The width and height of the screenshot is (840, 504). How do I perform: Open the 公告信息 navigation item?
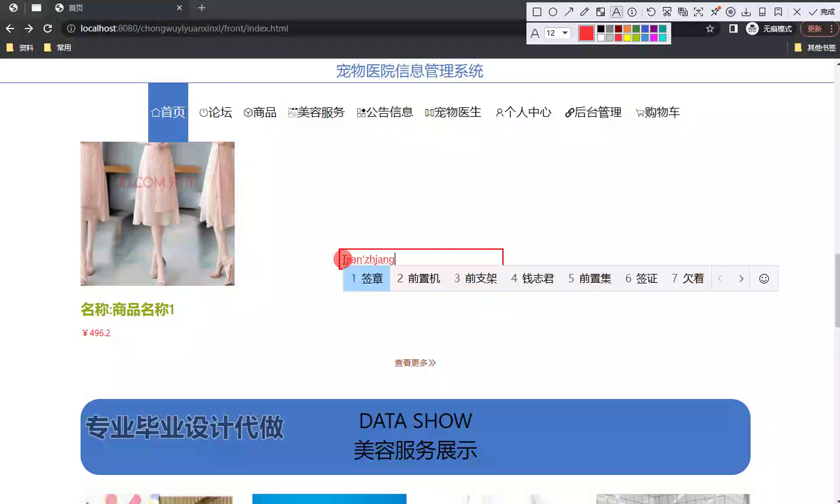[x=385, y=112]
